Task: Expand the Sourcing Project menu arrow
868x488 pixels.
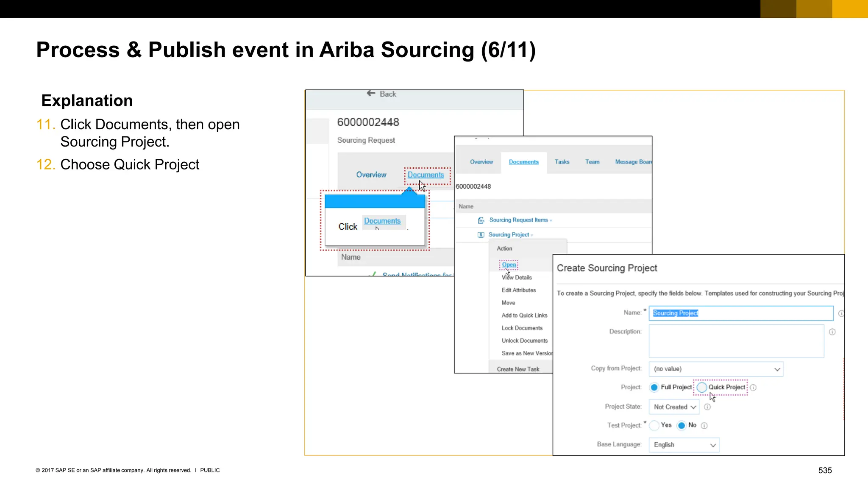Action: pos(532,235)
